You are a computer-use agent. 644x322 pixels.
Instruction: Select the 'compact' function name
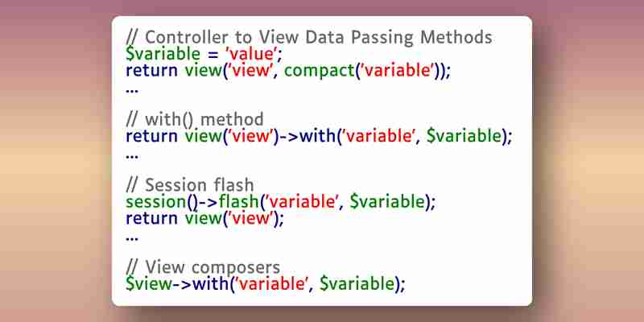click(319, 71)
